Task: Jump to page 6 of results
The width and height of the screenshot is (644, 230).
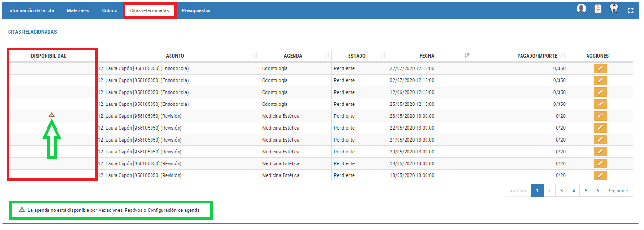Action: [x=598, y=191]
